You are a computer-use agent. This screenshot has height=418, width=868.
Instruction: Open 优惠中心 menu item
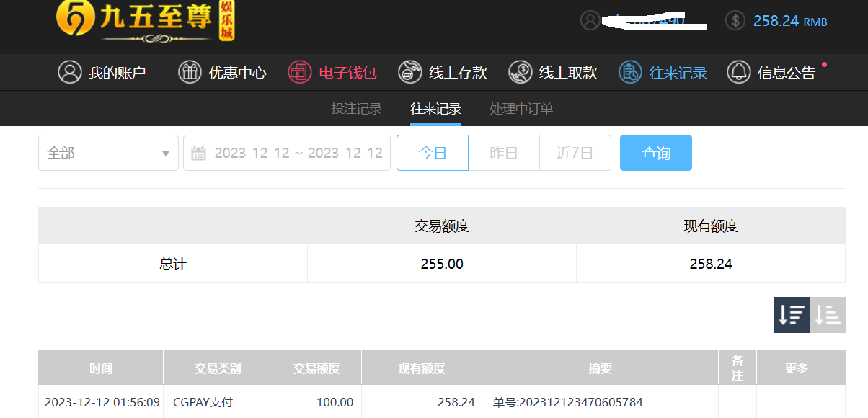tap(222, 72)
